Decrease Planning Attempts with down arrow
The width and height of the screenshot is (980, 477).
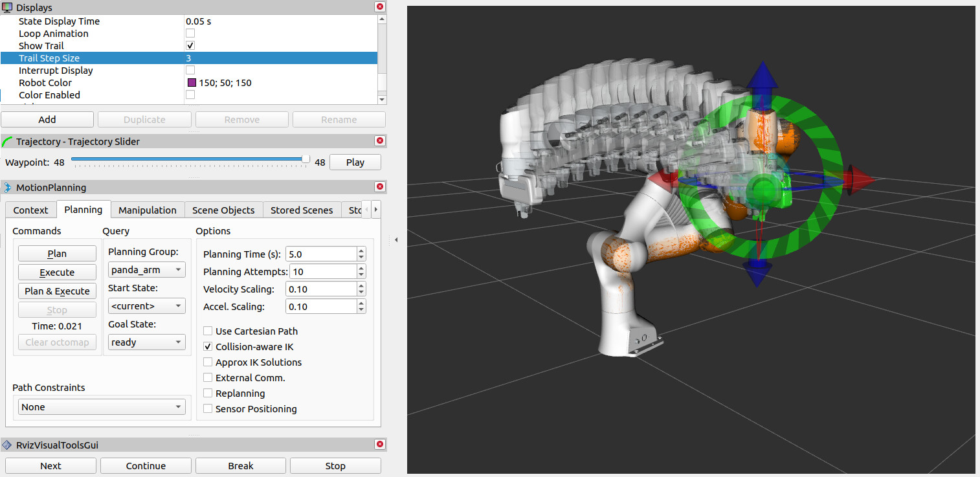coord(361,275)
